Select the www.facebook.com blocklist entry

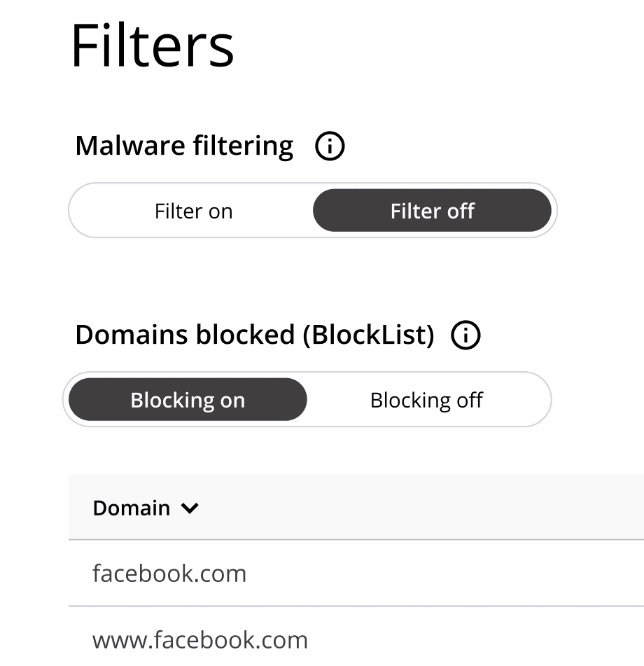[200, 639]
